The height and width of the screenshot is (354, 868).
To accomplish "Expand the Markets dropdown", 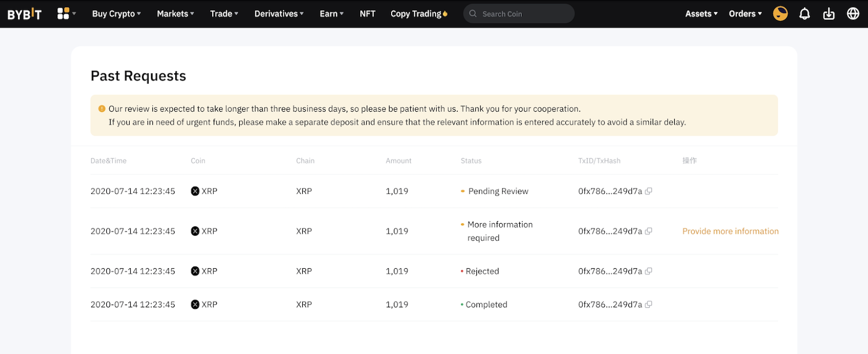I will pos(175,14).
